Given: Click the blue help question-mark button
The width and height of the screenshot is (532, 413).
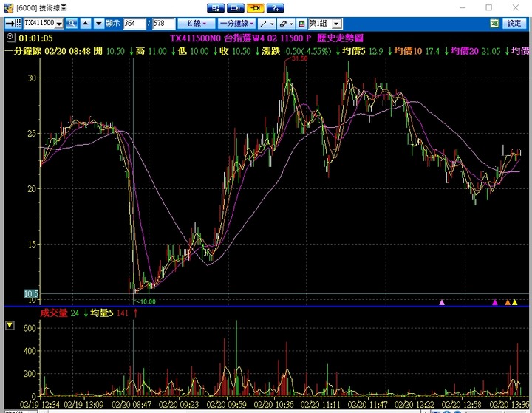Looking at the screenshot, I should tap(276, 8).
